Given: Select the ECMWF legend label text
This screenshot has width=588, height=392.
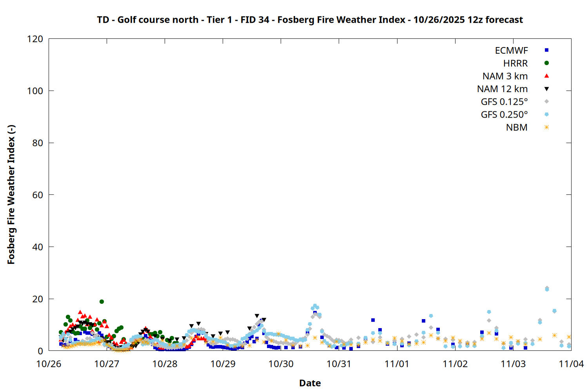Looking at the screenshot, I should pos(511,51).
